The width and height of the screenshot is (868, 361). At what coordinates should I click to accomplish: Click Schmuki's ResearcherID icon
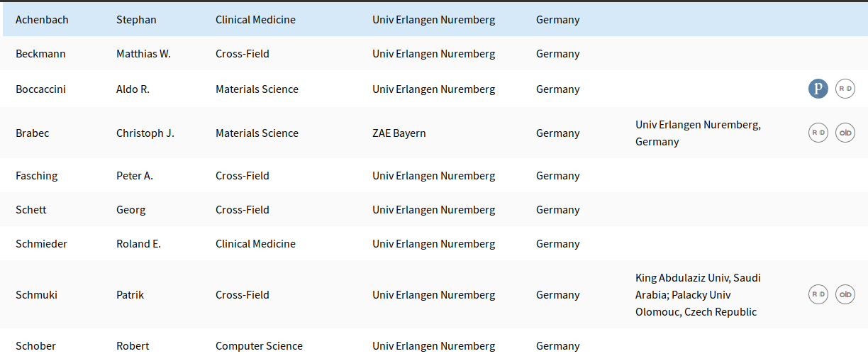point(818,294)
